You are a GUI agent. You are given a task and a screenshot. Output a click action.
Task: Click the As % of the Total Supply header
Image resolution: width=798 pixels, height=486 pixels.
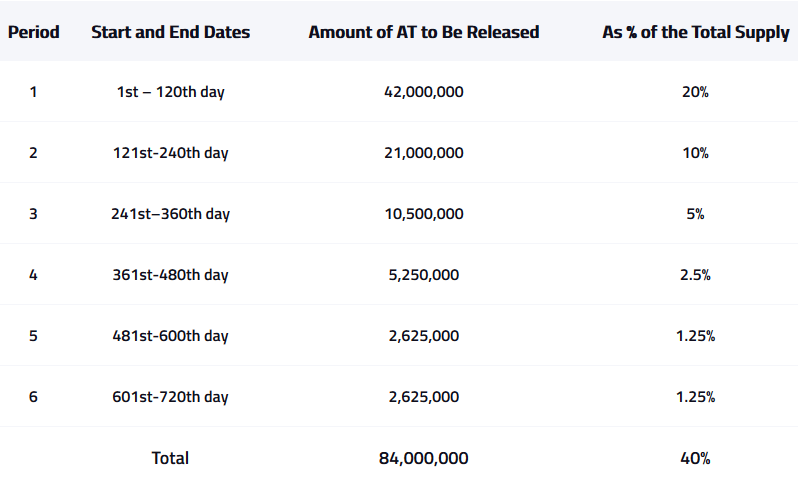696,33
